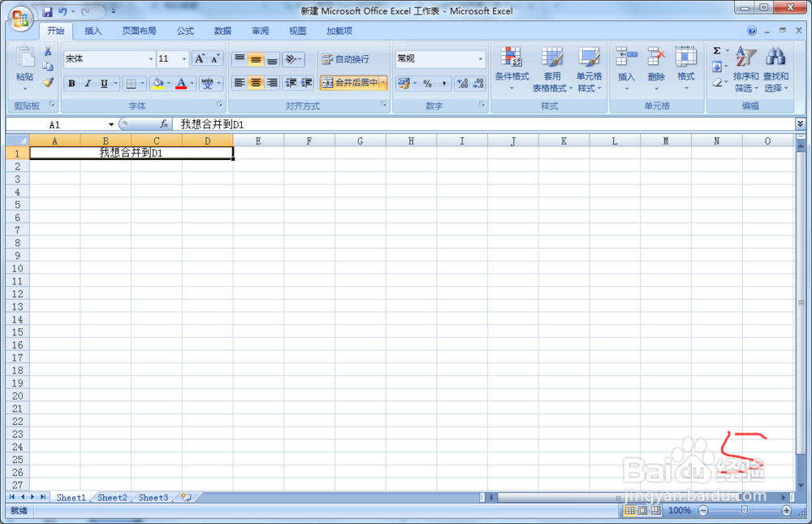812x524 pixels.
Task: Open the font name dropdown (宋体)
Action: coord(151,59)
